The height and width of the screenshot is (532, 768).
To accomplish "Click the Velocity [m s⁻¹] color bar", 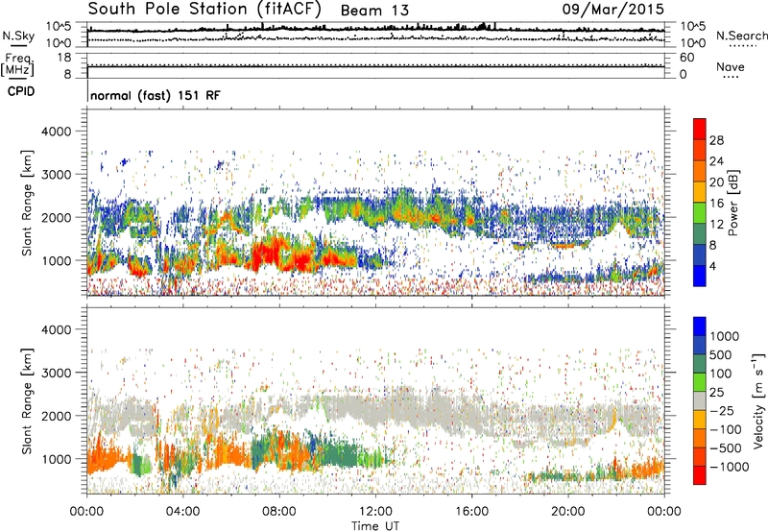I will tap(700, 400).
